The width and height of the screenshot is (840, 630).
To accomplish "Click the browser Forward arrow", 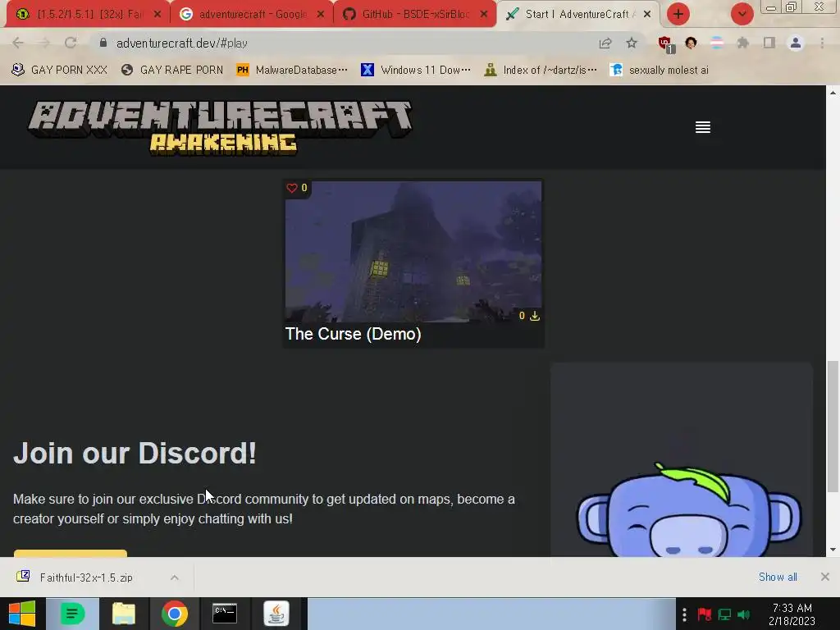I will [x=44, y=43].
